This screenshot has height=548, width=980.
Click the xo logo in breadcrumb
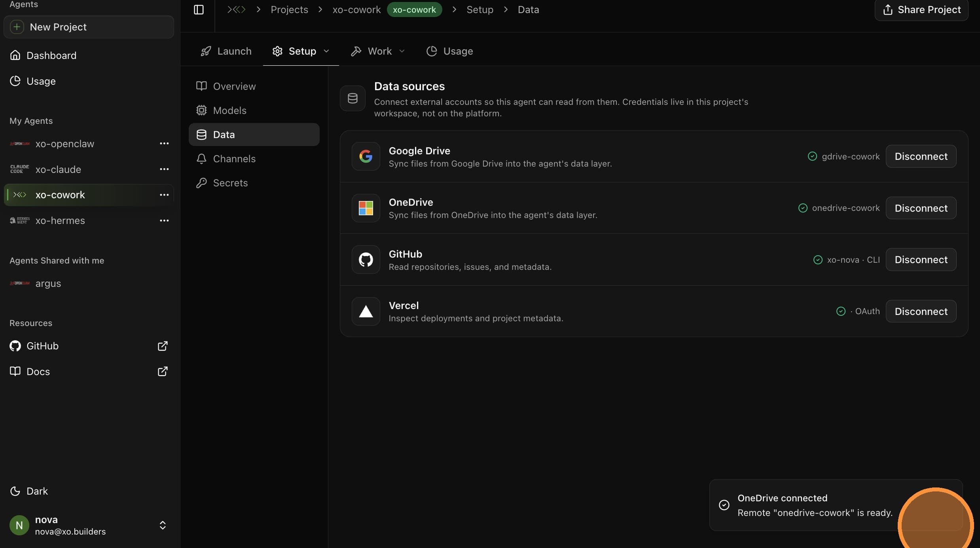pyautogui.click(x=237, y=9)
